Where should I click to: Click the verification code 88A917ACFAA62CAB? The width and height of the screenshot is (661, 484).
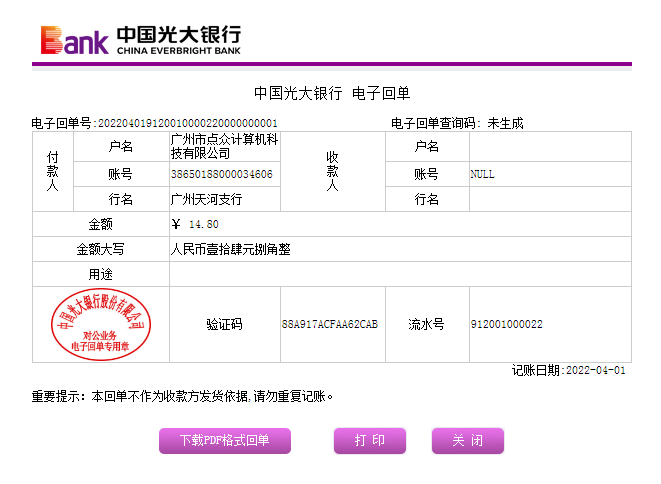[x=330, y=325]
